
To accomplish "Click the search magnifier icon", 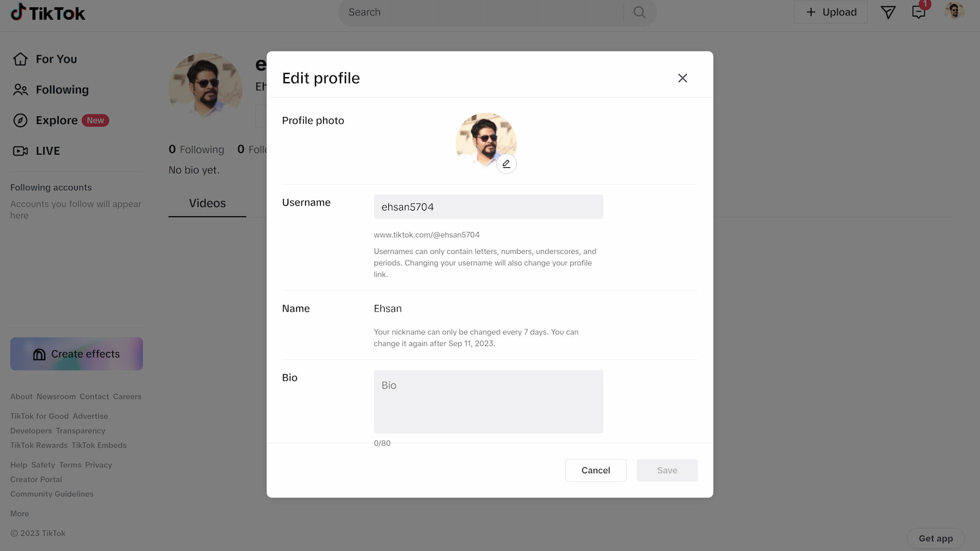I will (639, 12).
